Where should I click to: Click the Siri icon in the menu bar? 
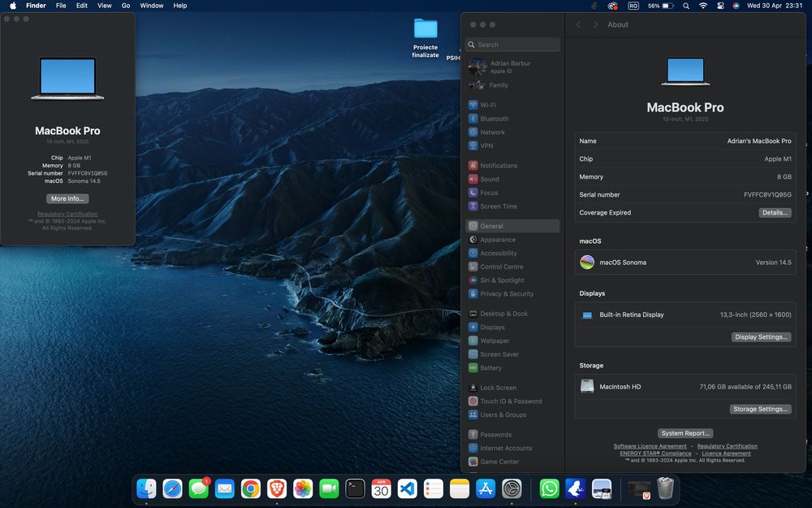point(736,6)
